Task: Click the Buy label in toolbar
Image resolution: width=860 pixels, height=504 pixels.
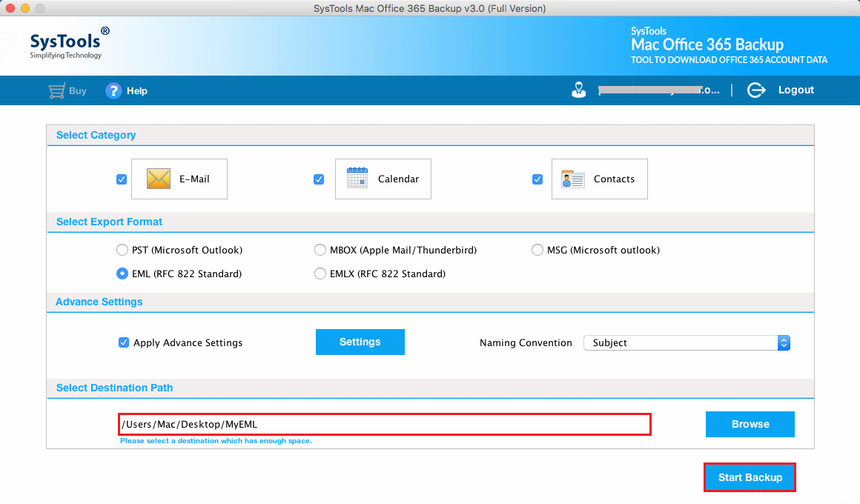Action: (x=78, y=91)
